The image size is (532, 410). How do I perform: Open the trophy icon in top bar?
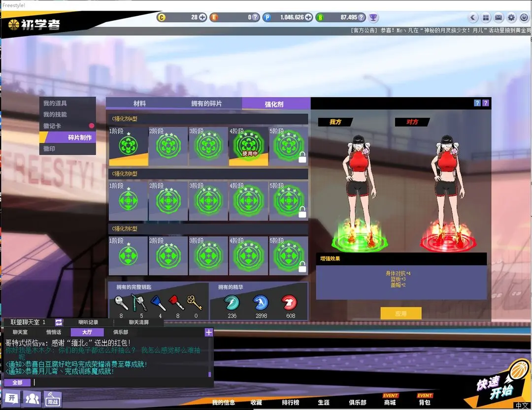click(373, 17)
